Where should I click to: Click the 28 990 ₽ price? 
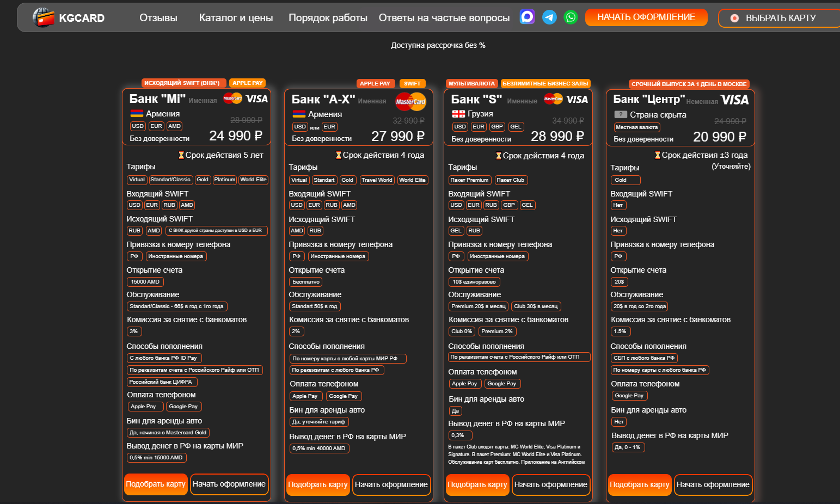(557, 136)
